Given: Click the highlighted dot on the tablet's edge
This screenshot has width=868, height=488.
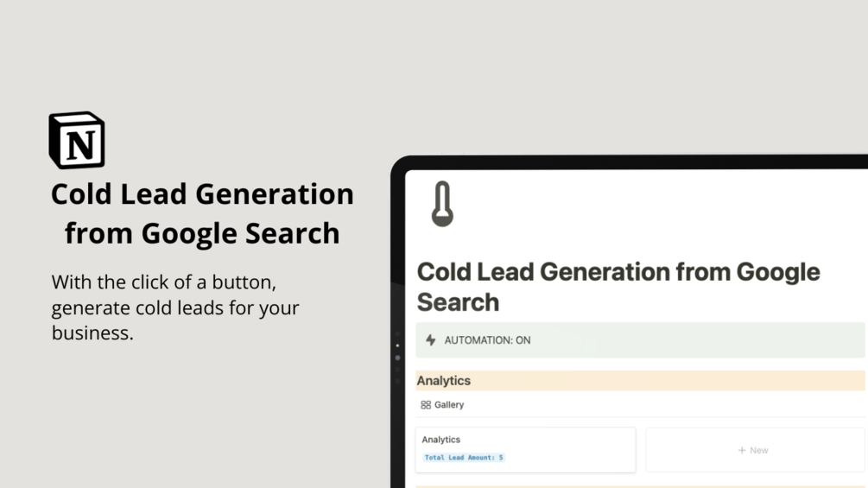Looking at the screenshot, I should pyautogui.click(x=397, y=358).
